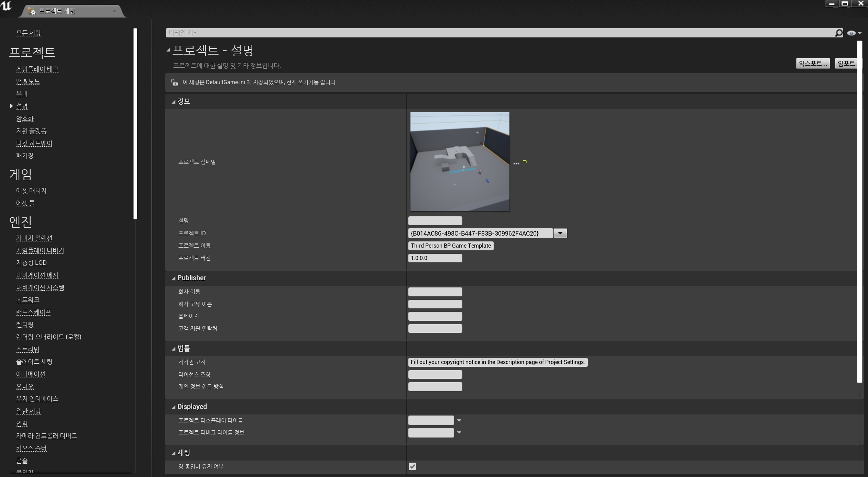
Task: Click the 임포트 button
Action: tap(846, 63)
